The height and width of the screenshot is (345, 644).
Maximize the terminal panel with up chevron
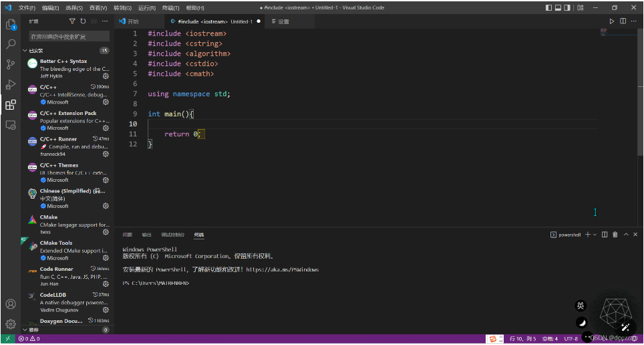626,235
